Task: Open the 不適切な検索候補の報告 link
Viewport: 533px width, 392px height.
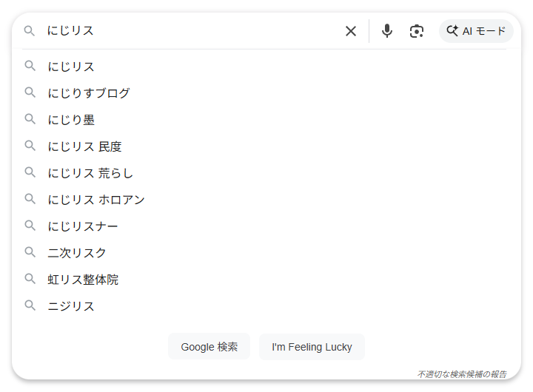Action: (462, 374)
